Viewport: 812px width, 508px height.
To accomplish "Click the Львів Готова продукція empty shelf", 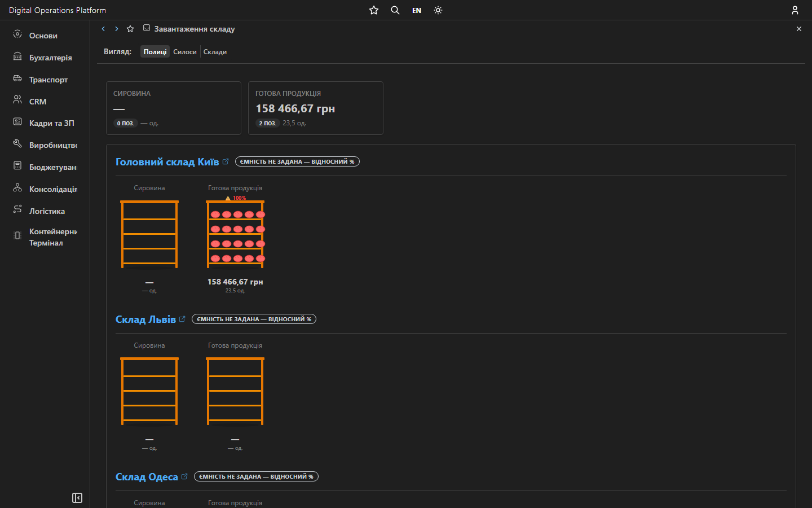I will [x=235, y=391].
